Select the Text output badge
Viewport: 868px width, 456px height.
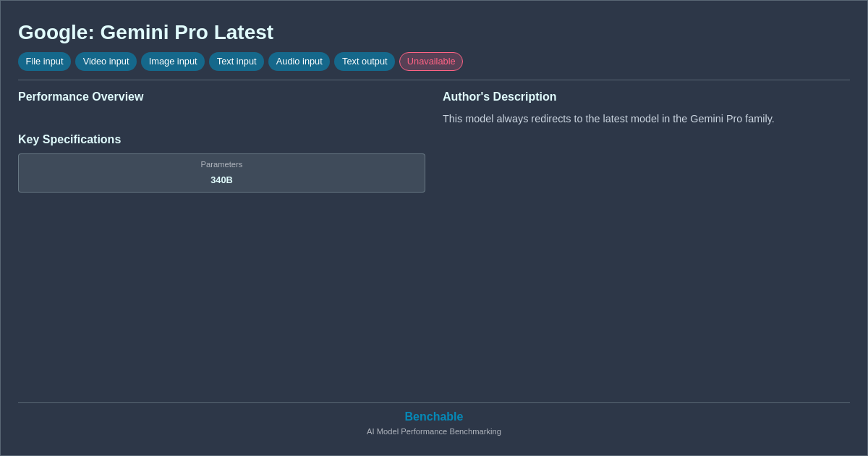coord(365,62)
